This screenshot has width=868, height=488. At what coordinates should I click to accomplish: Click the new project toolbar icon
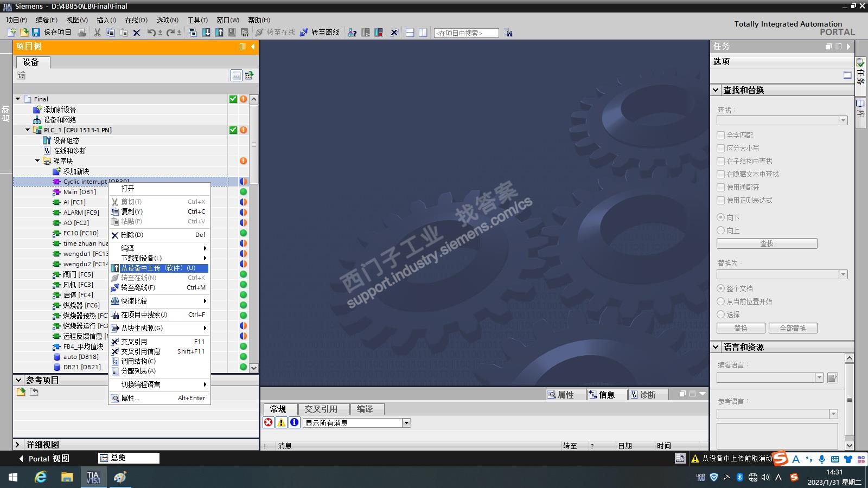[x=11, y=33]
